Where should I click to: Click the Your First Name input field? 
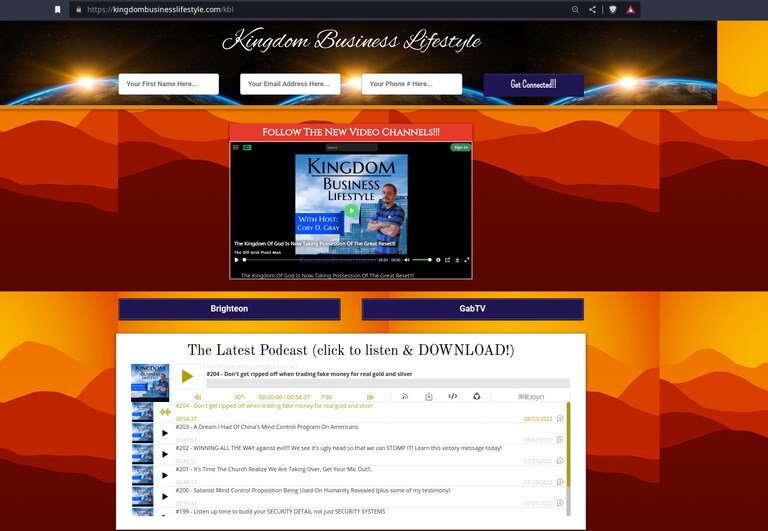coord(168,84)
